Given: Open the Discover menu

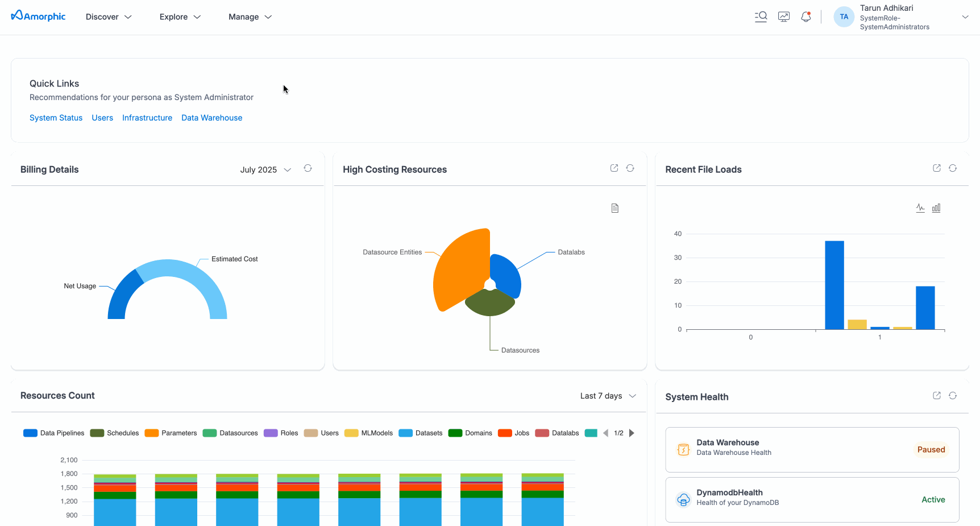Looking at the screenshot, I should (109, 17).
